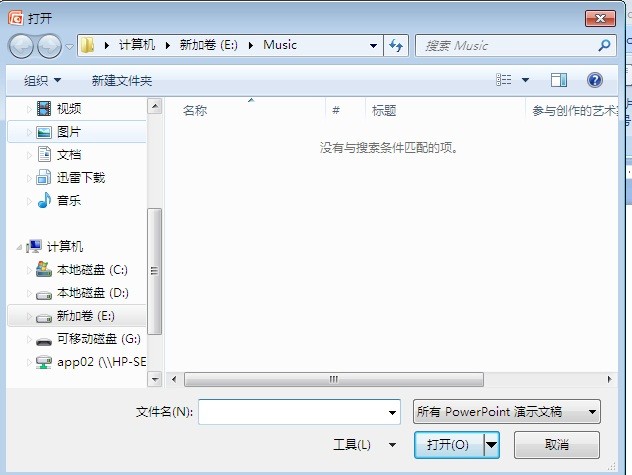Click the 文档 document icon
632x475 pixels.
[44, 154]
